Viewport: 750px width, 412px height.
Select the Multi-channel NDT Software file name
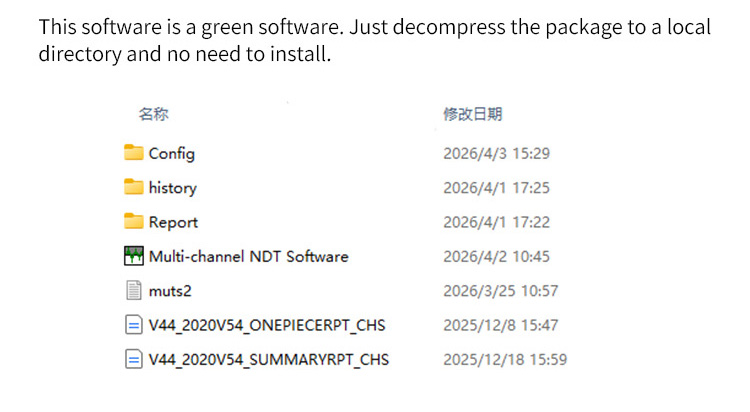[249, 256]
